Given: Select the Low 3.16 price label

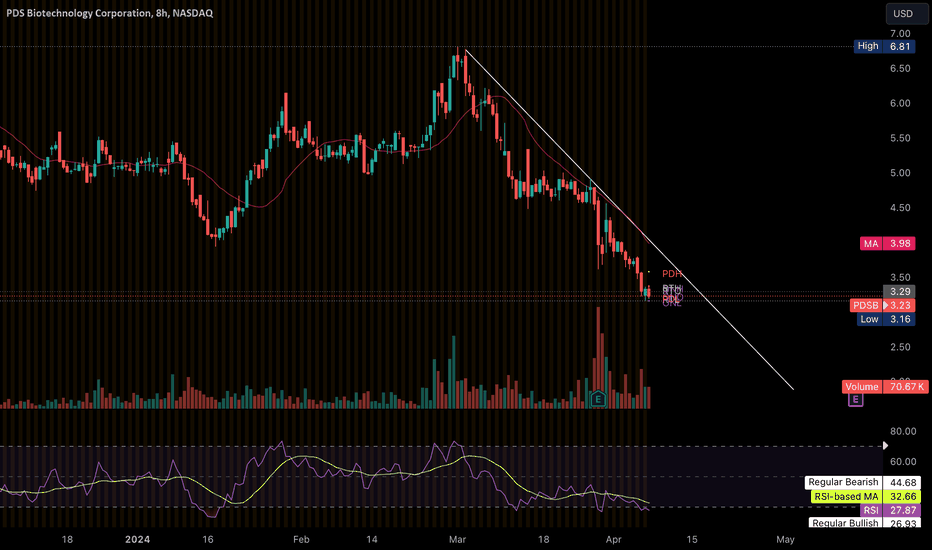Looking at the screenshot, I should [x=886, y=319].
